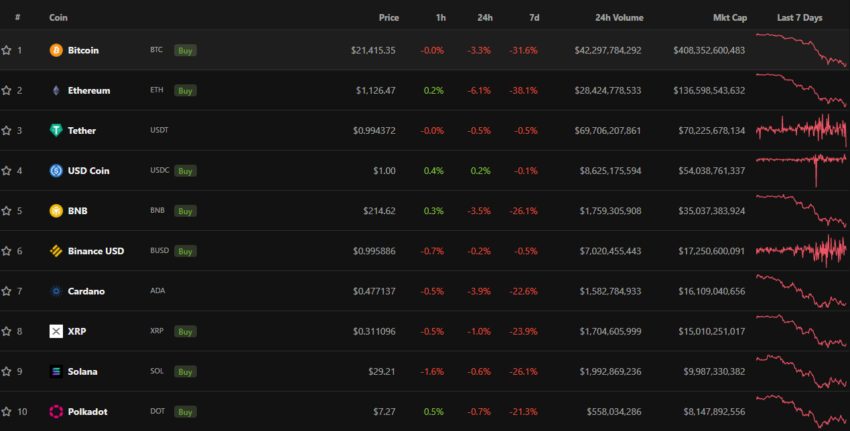Click the Cardano logo icon
Image resolution: width=850 pixels, height=431 pixels.
pos(56,291)
